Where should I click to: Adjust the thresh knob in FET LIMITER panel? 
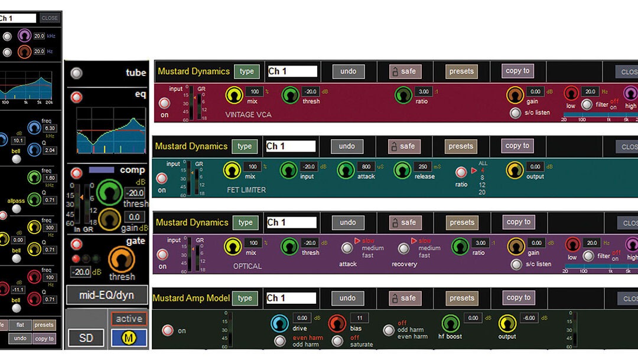(x=290, y=171)
